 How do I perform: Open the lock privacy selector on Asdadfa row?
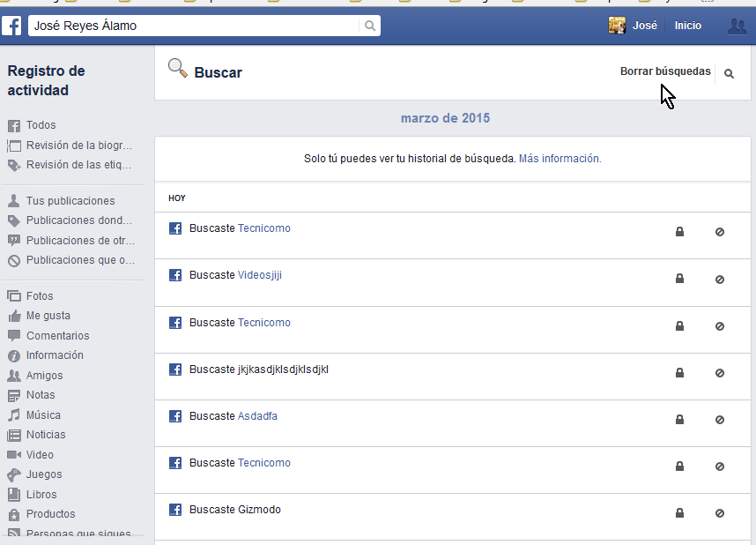679,419
